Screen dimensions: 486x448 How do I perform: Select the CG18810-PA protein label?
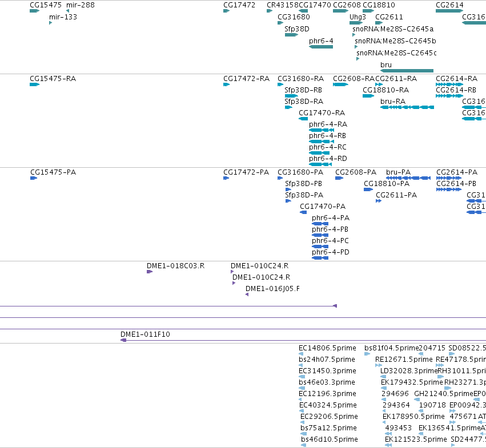387,184
